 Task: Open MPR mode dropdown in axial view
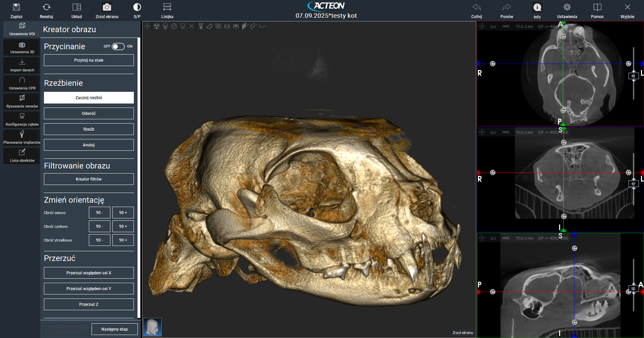coord(506,26)
